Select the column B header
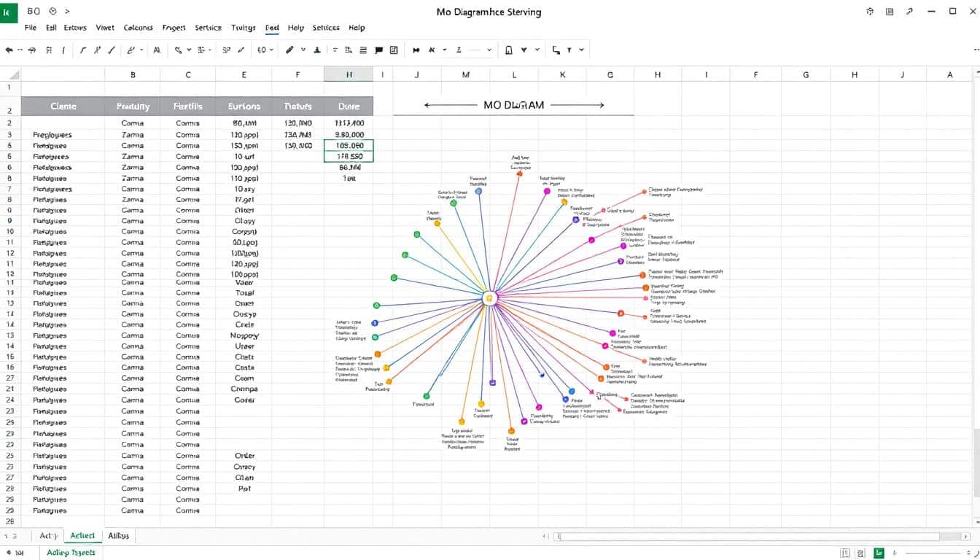Screen dimensions: 980x560 point(133,74)
